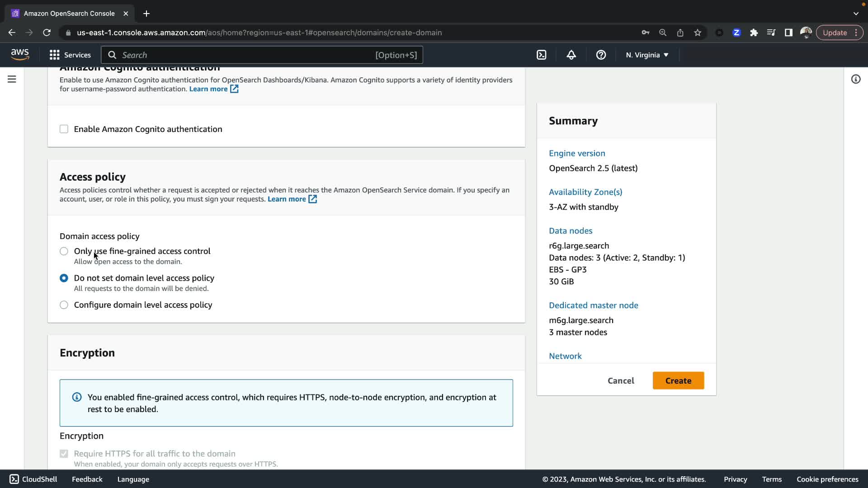Open AWS CloudShell terminal icon in header
868x488 pixels.
point(541,55)
